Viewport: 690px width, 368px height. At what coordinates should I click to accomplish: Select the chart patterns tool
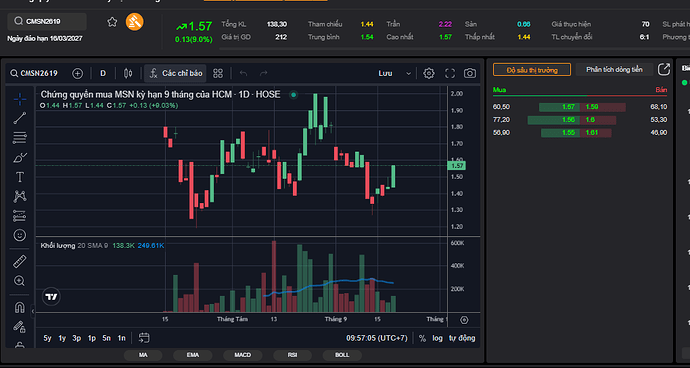point(20,196)
